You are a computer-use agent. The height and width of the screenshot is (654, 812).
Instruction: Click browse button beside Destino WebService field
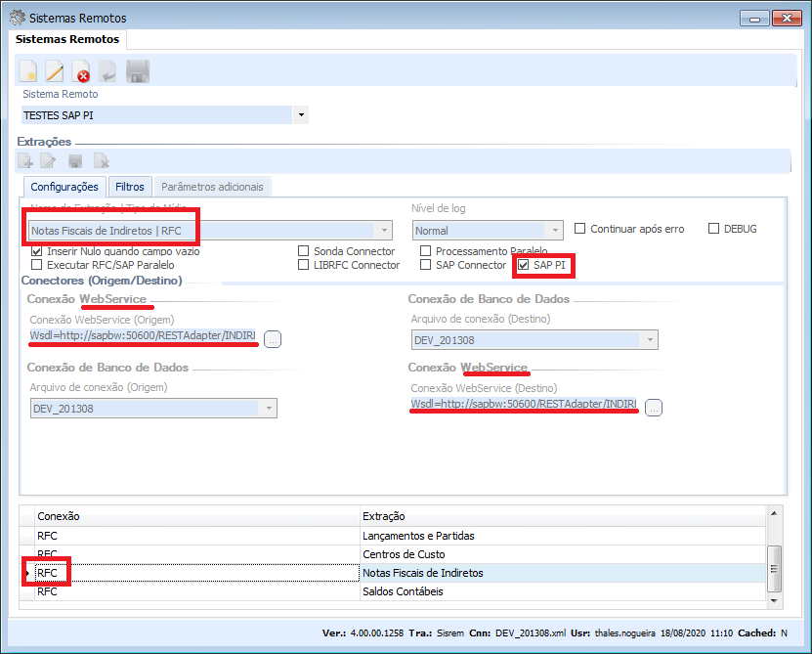[654, 408]
